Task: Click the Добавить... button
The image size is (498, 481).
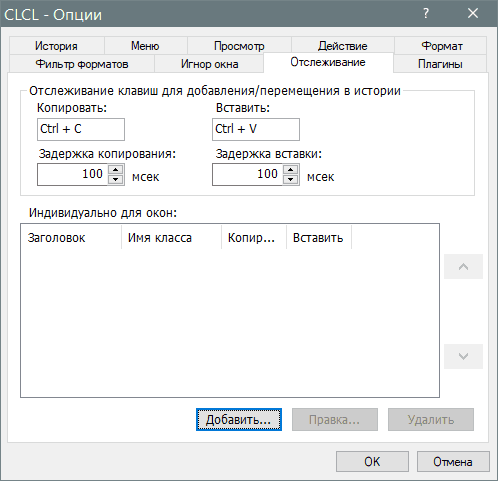Action: tap(239, 419)
